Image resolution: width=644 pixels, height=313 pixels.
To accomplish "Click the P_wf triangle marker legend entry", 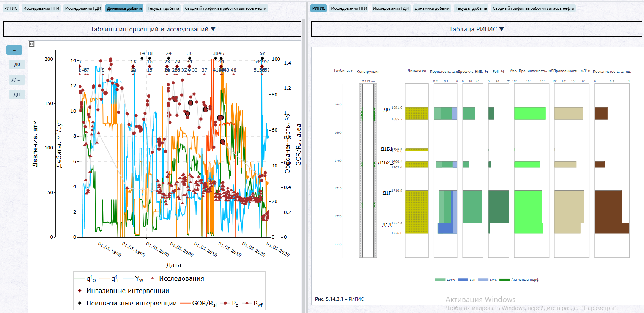I will [253, 304].
